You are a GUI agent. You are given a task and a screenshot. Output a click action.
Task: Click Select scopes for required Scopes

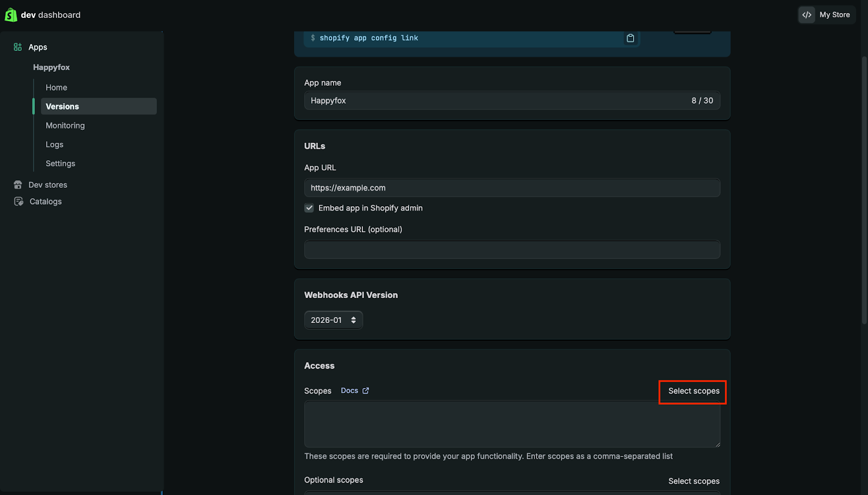pyautogui.click(x=693, y=391)
